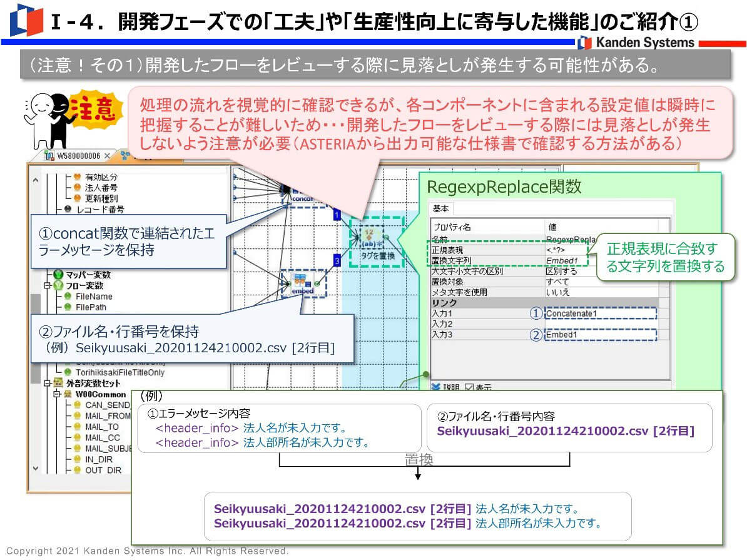Click the green icon beside FilePath
This screenshot has width=747, height=560.
68,307
